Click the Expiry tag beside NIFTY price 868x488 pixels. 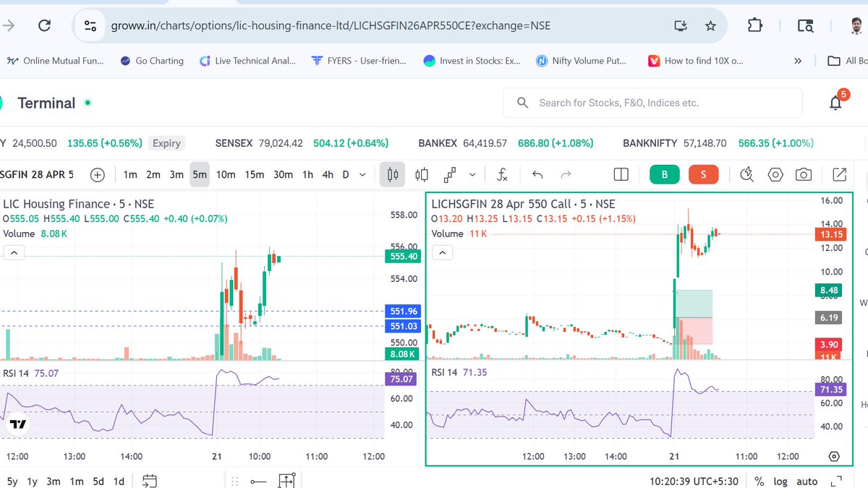[x=166, y=143]
